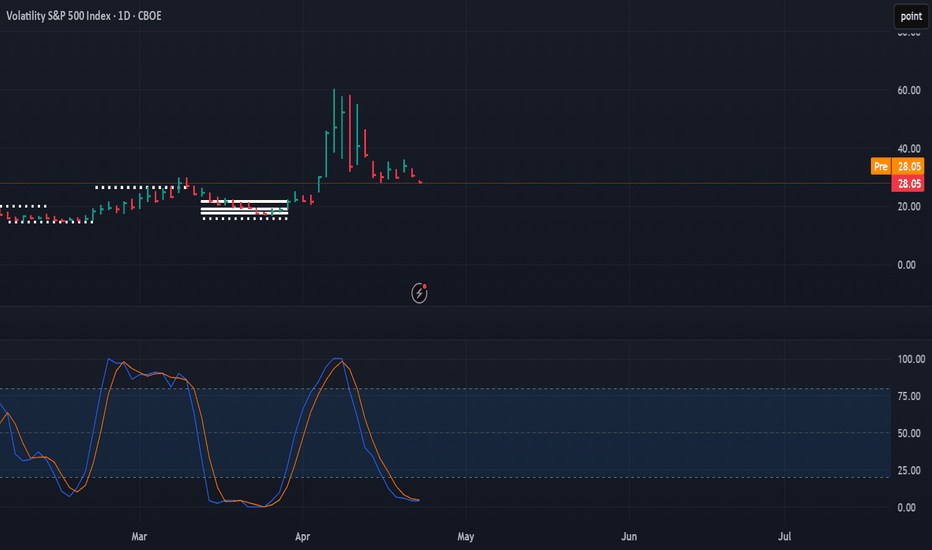The width and height of the screenshot is (932, 550).
Task: Click the 20.00 price axis label
Action: tap(909, 206)
